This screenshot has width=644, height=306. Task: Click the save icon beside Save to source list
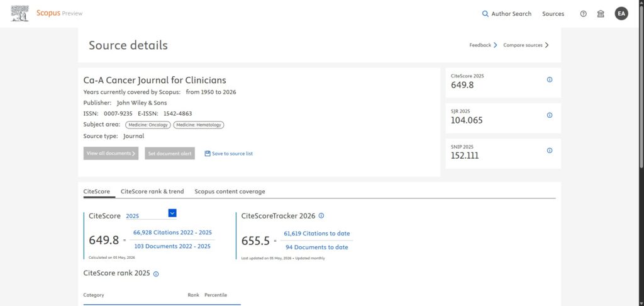coord(208,154)
